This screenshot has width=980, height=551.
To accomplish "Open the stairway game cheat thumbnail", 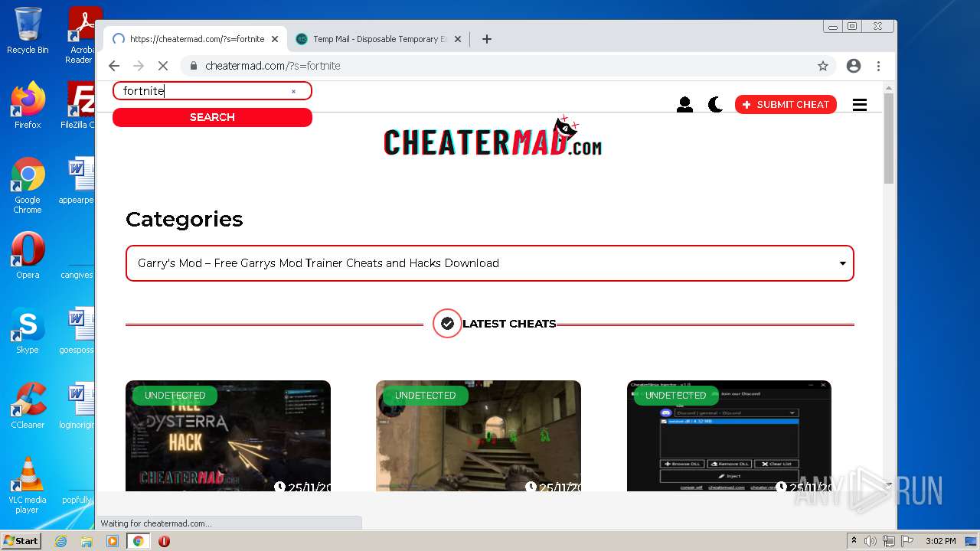I will (479, 435).
